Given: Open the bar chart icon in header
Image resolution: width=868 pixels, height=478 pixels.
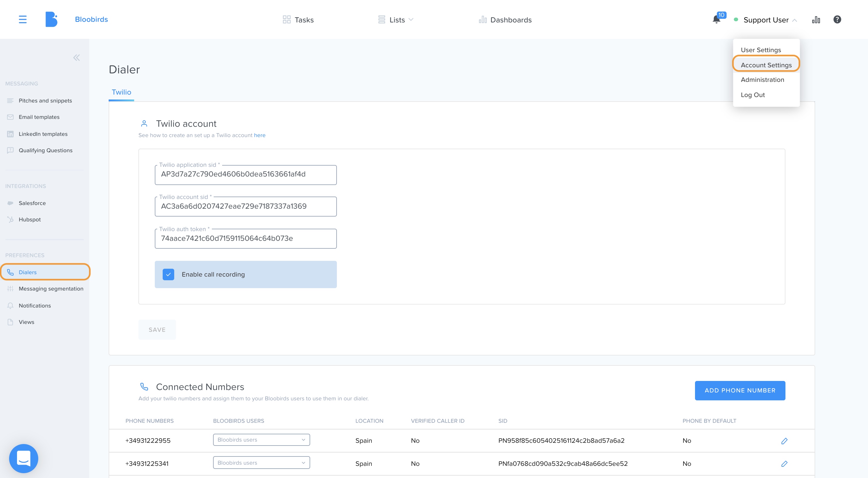Looking at the screenshot, I should (816, 20).
